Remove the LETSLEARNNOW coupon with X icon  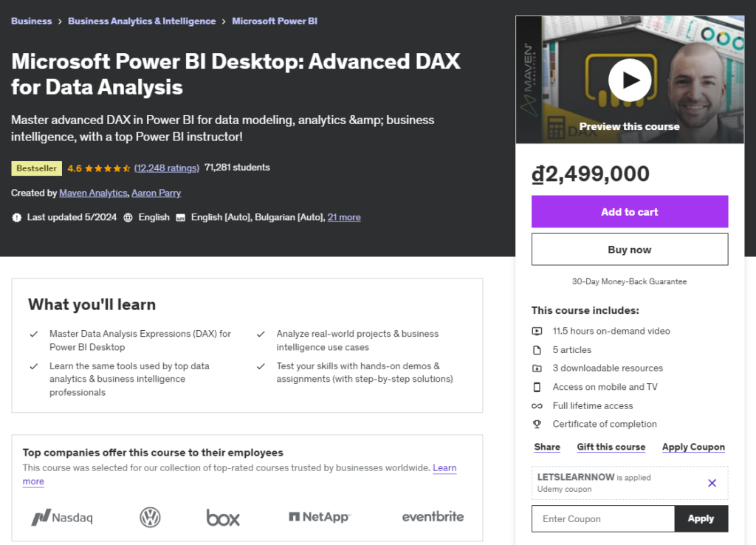(x=712, y=483)
